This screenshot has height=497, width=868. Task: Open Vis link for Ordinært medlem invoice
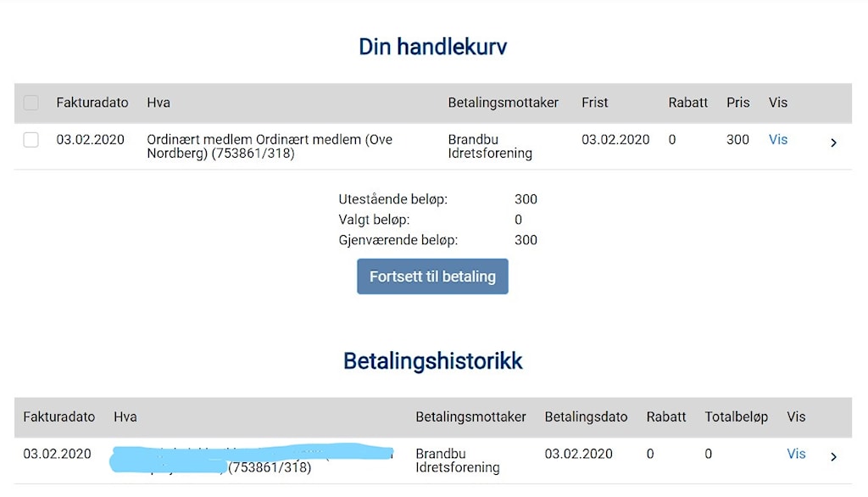tap(778, 140)
